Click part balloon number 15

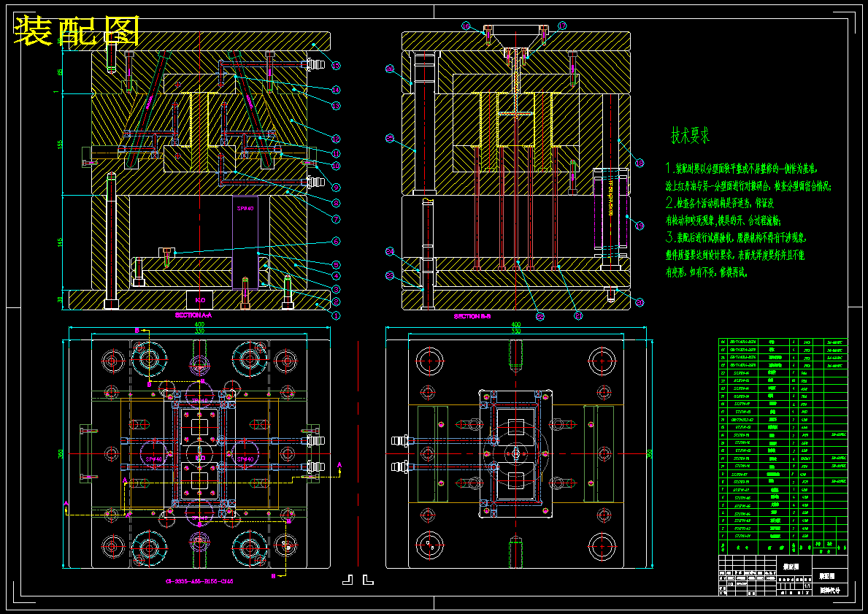pyautogui.click(x=336, y=65)
